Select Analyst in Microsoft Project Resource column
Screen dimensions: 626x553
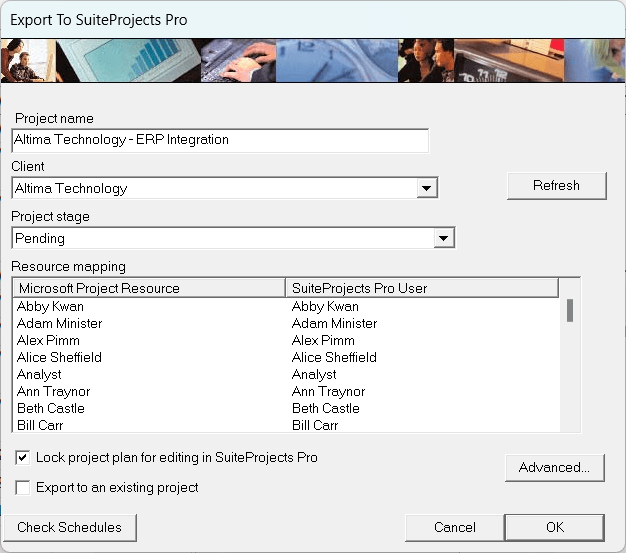click(x=39, y=375)
